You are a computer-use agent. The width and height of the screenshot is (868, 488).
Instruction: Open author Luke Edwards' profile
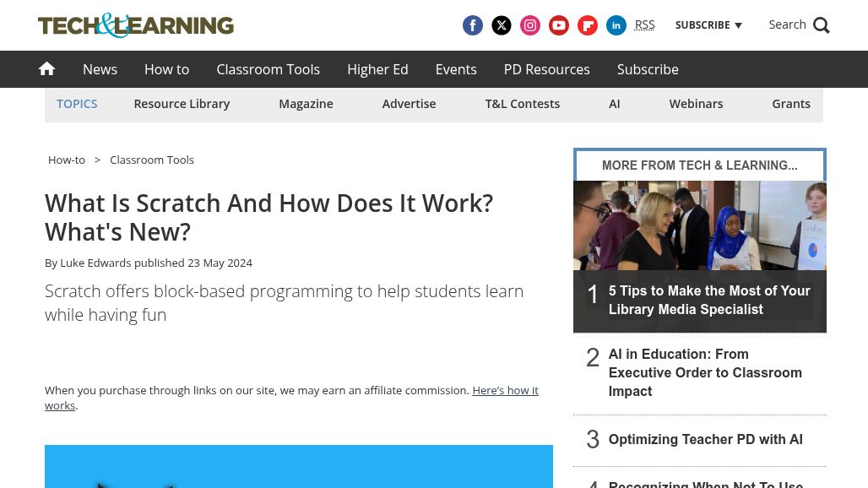point(95,263)
